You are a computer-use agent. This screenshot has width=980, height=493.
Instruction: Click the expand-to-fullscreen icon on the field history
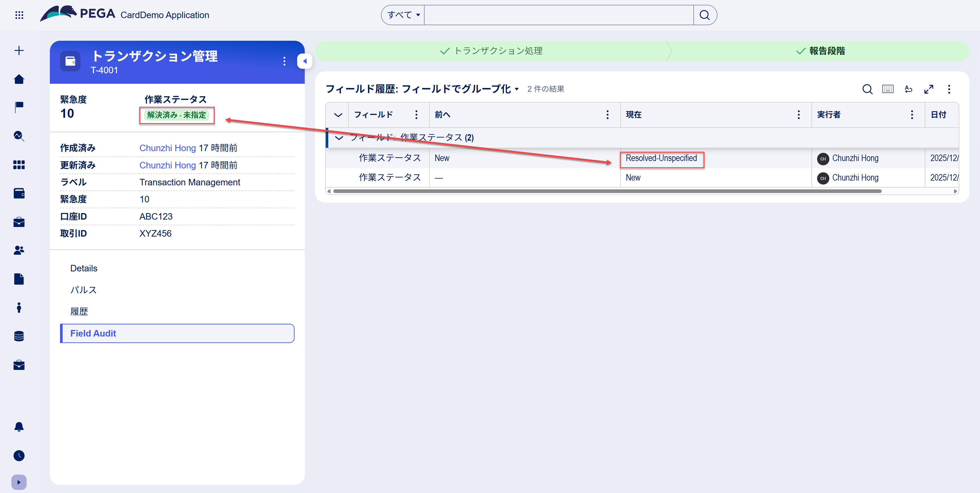point(929,89)
